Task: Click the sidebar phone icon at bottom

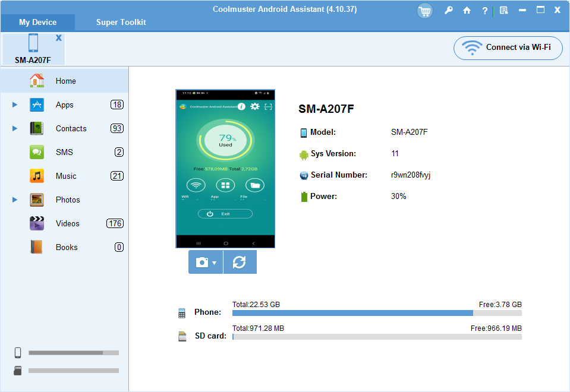Action: (x=18, y=353)
